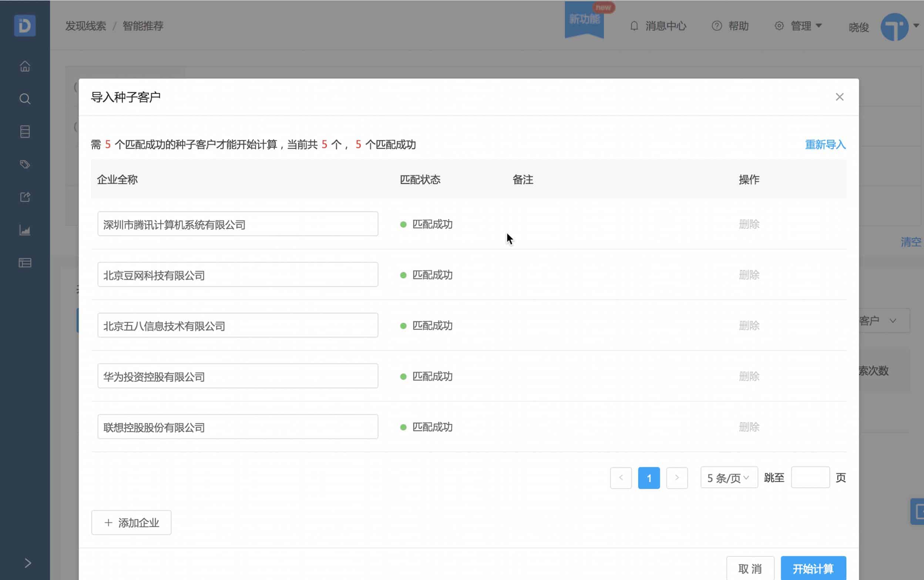This screenshot has height=580, width=924.
Task: Expand the arrow beside the user avatar
Action: point(916,26)
